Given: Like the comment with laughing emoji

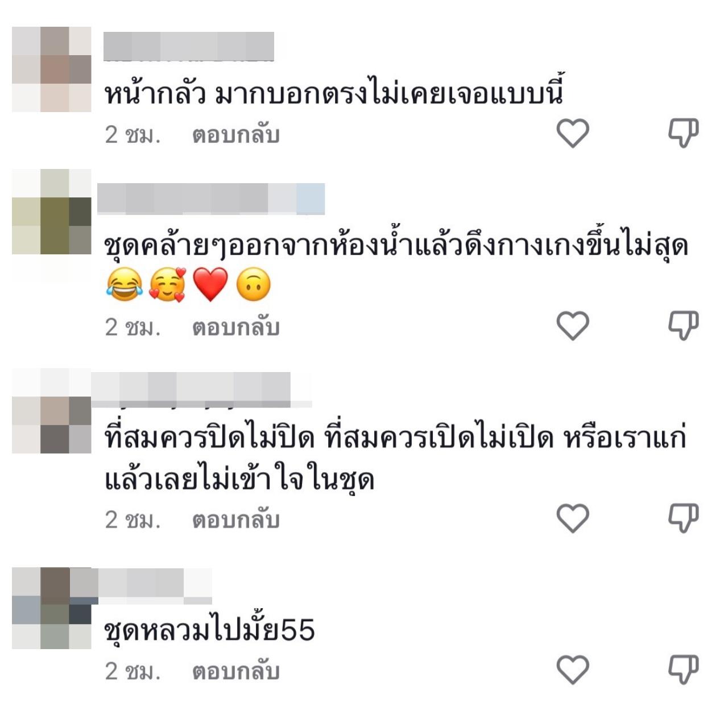Looking at the screenshot, I should click(x=572, y=326).
